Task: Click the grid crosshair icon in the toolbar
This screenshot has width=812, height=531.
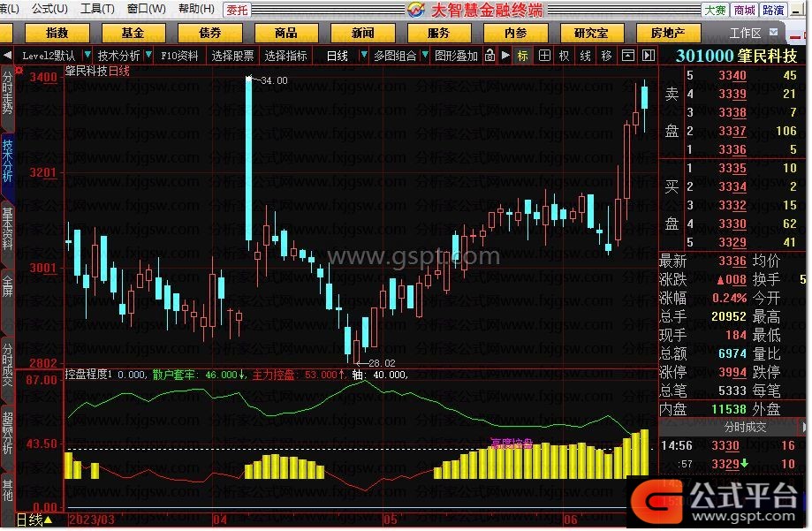Action: pos(544,56)
